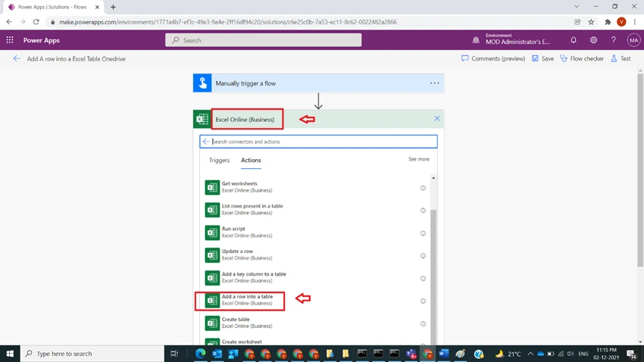Select the Create table action
The height and width of the screenshot is (362, 644).
pyautogui.click(x=316, y=323)
